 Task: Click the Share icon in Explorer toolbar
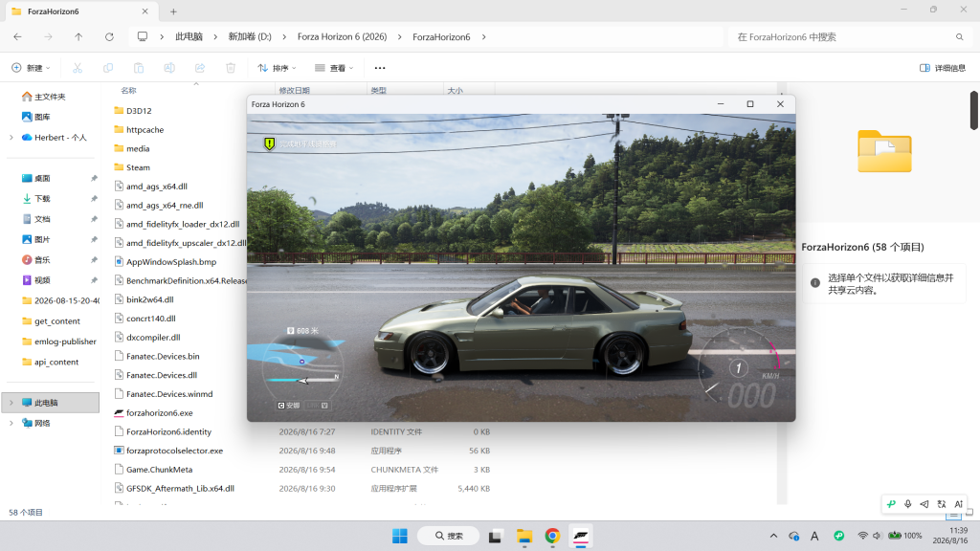click(x=200, y=68)
